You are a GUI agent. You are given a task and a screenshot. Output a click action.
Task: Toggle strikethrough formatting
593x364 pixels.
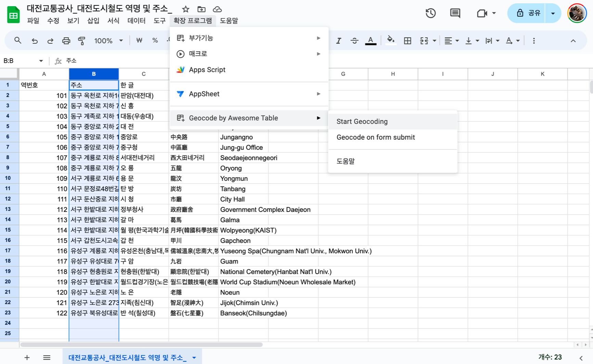pyautogui.click(x=354, y=41)
